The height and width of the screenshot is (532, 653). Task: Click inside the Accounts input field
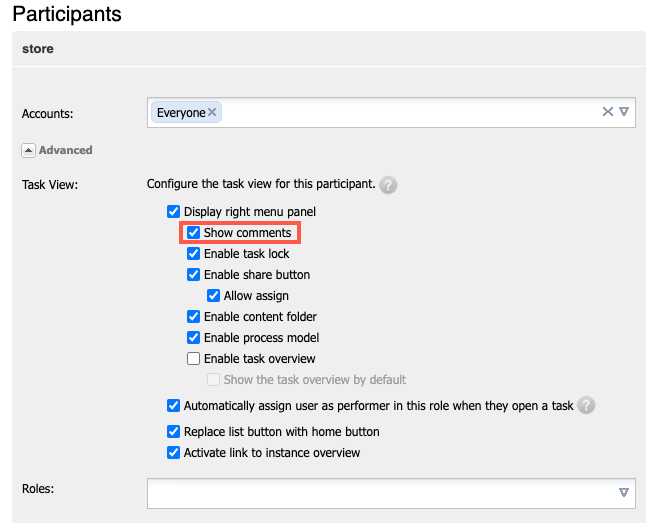(x=400, y=113)
